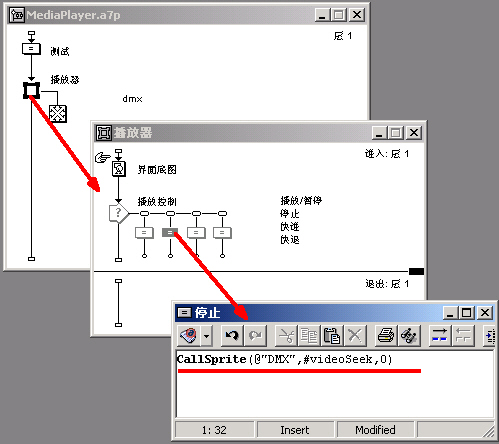Click the print icon in toolbar
The width and height of the screenshot is (499, 444).
pyautogui.click(x=386, y=335)
